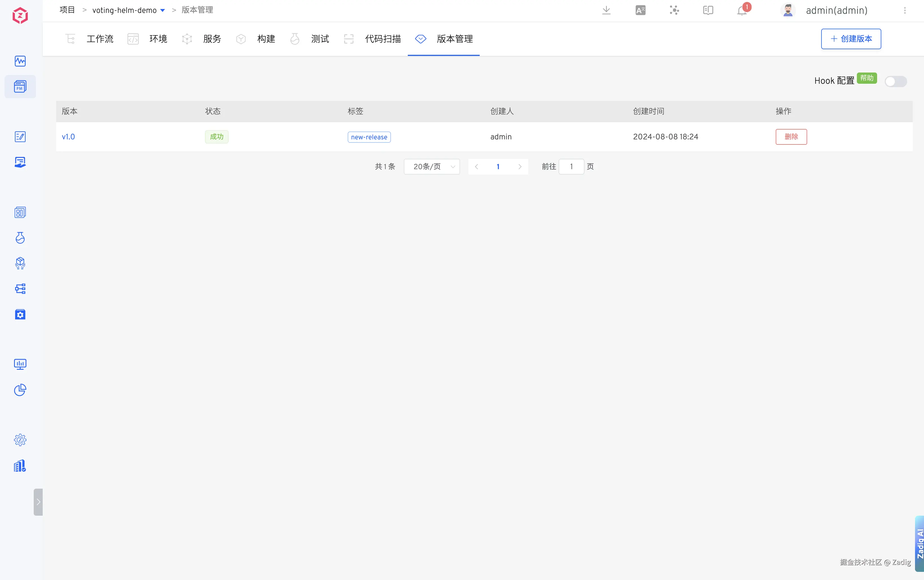Click the 创建版本 button
This screenshot has width=924, height=580.
(851, 39)
